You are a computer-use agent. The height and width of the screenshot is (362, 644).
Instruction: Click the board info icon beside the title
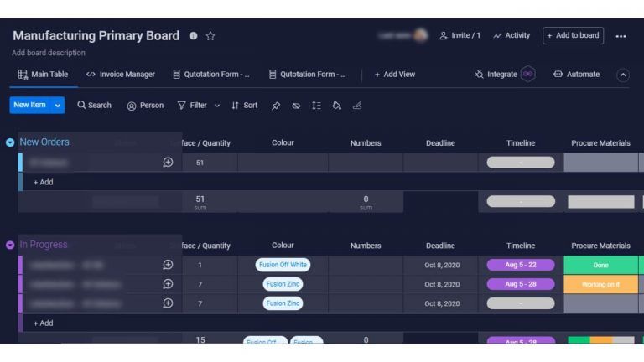pos(193,36)
